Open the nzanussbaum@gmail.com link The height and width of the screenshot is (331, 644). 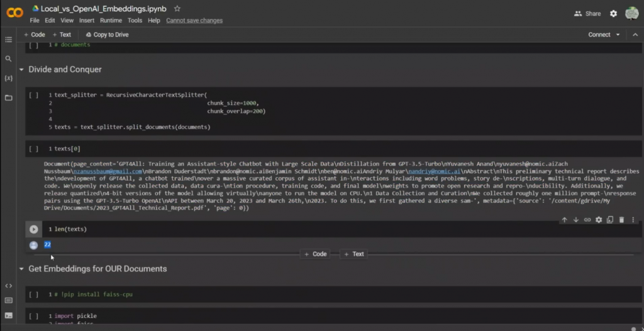(108, 171)
